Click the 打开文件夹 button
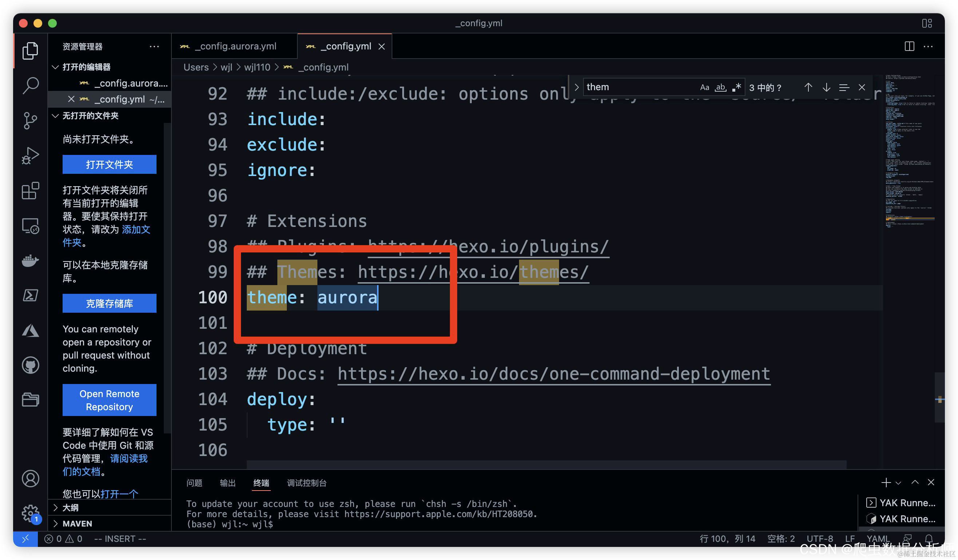Image resolution: width=958 pixels, height=560 pixels. [110, 164]
